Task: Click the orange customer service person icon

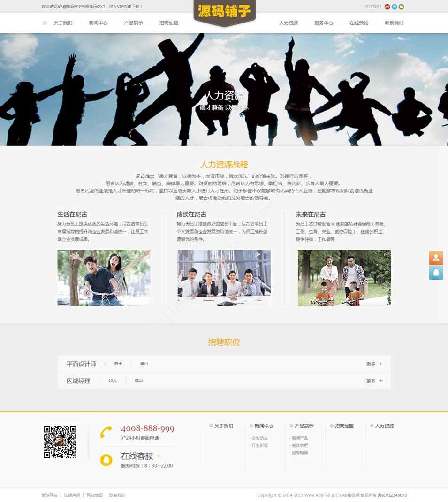Action: (436, 258)
